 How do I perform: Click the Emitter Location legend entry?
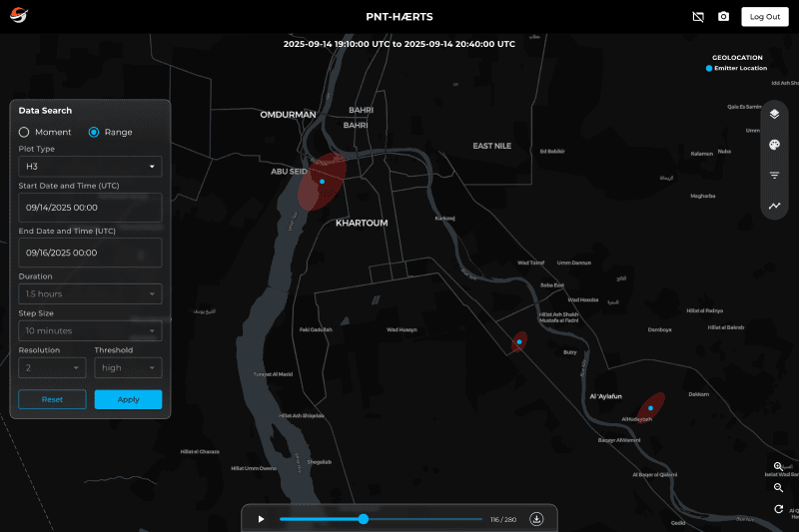(x=736, y=68)
